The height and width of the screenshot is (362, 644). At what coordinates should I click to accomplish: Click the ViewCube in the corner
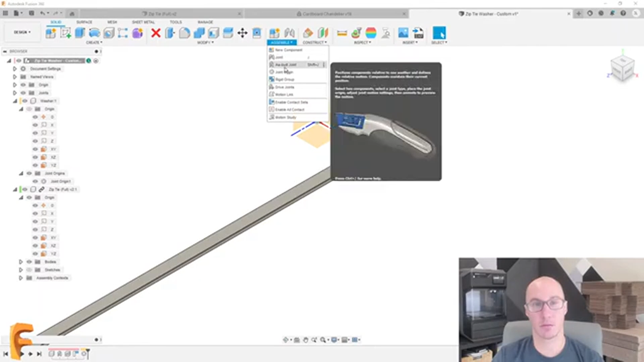pyautogui.click(x=622, y=68)
